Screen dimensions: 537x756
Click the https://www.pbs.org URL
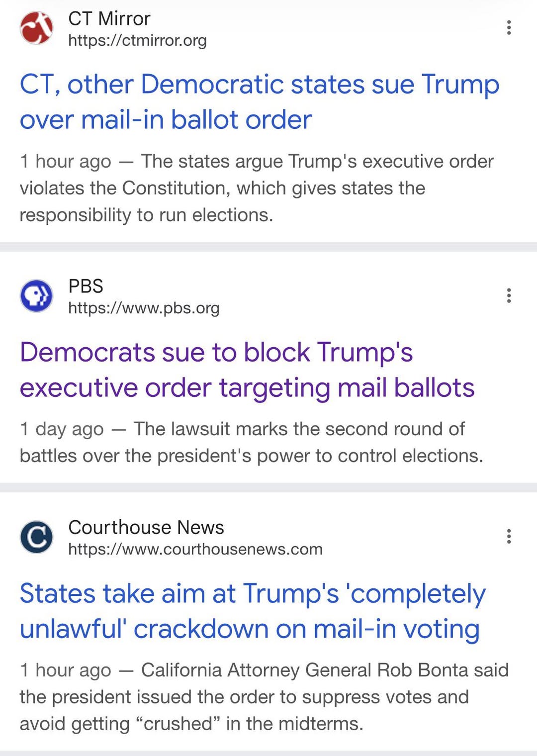[x=144, y=308]
